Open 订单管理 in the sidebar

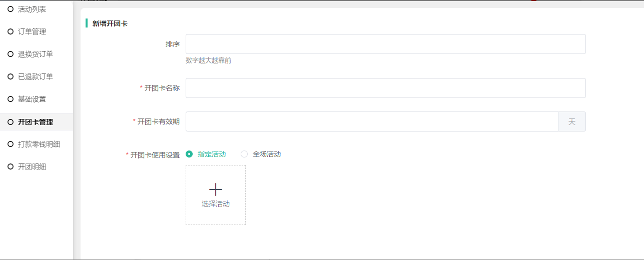(x=32, y=31)
